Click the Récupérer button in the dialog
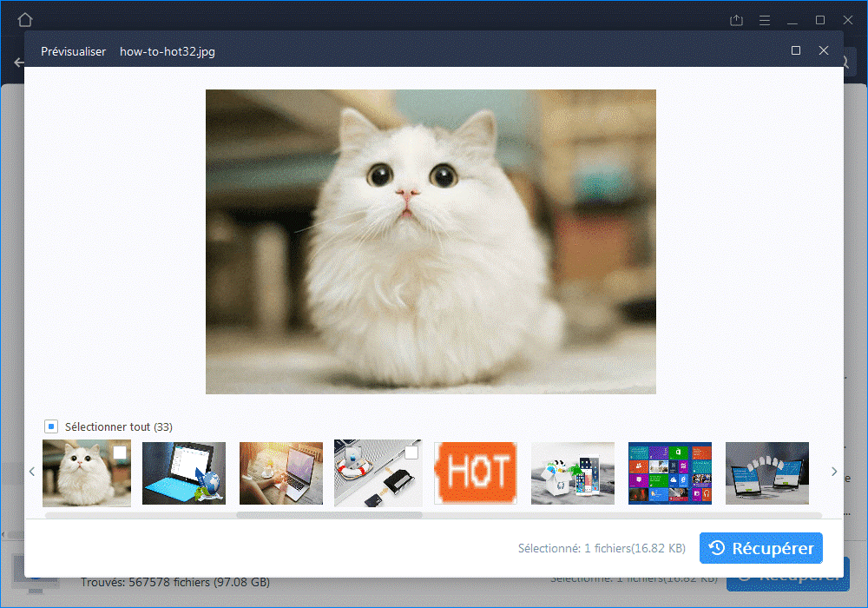This screenshot has width=868, height=608. click(x=761, y=548)
